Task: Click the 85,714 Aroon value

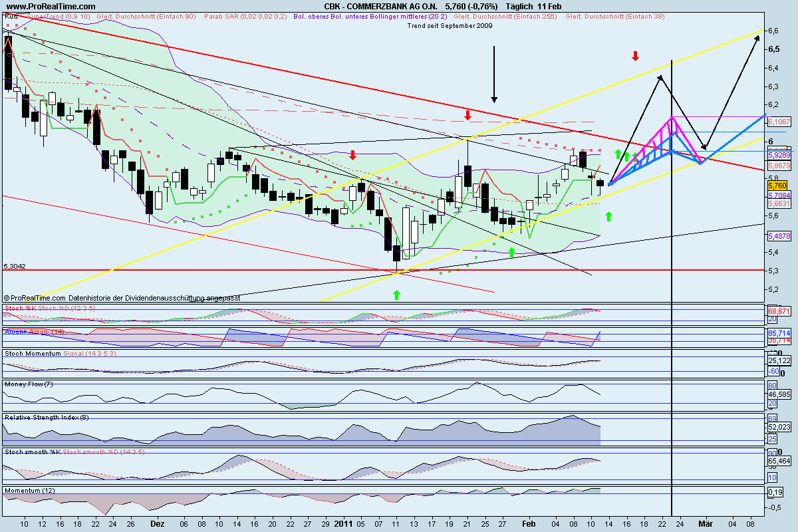Action: [779, 332]
